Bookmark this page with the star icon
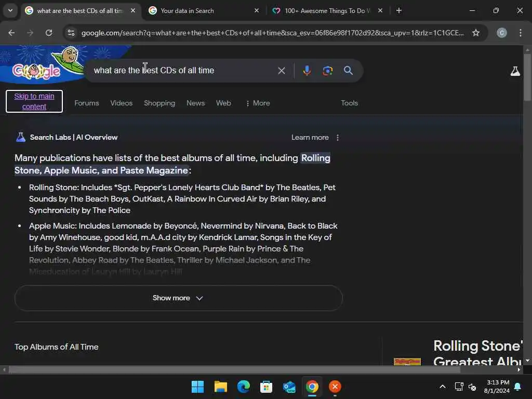Screen dimensions: 532x399 point(476,33)
